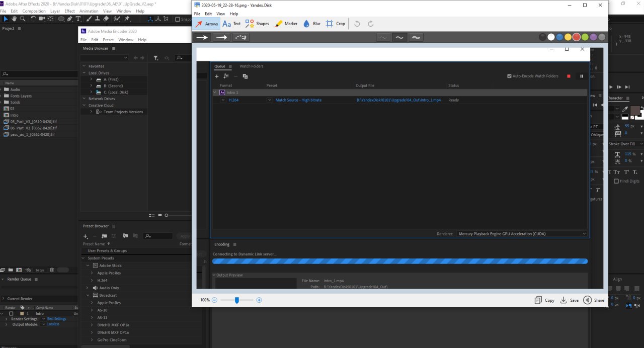Open the Yandex.Disk View menu
Screen dimensions: 644x348
click(220, 14)
